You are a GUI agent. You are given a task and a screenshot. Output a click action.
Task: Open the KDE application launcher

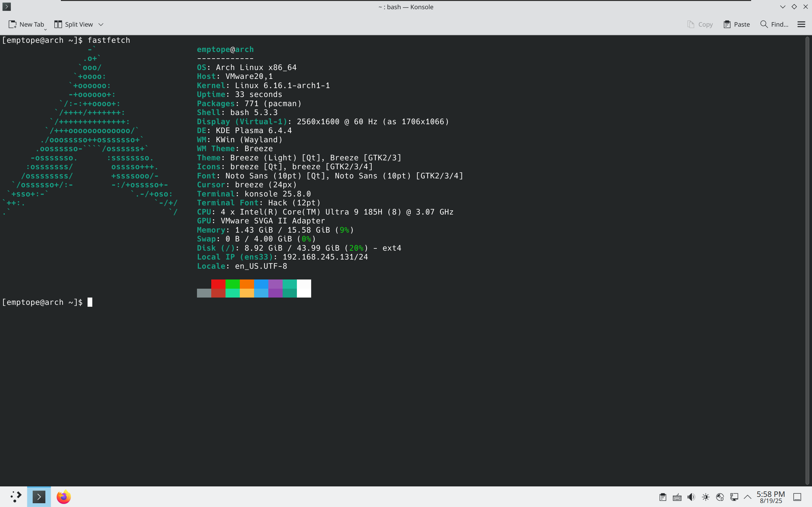(16, 497)
